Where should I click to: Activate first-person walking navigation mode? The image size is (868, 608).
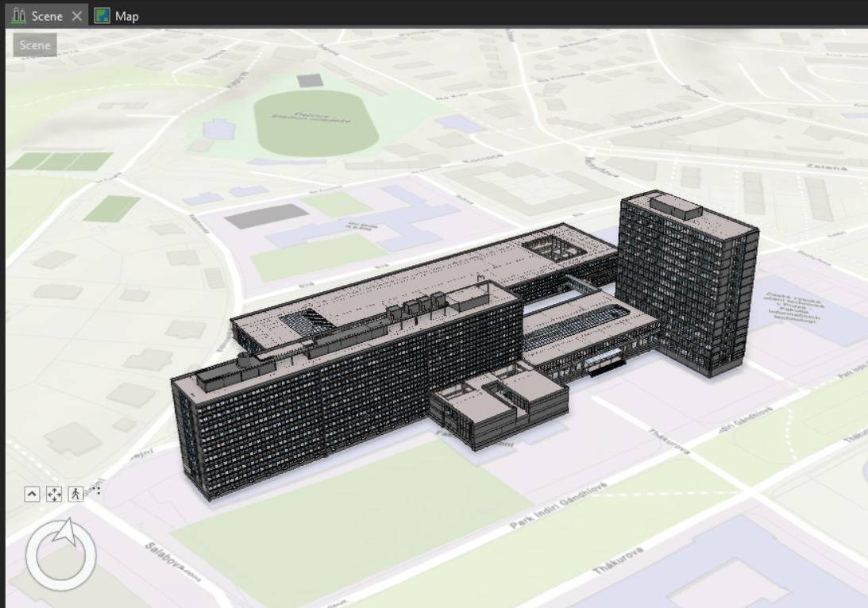(75, 494)
